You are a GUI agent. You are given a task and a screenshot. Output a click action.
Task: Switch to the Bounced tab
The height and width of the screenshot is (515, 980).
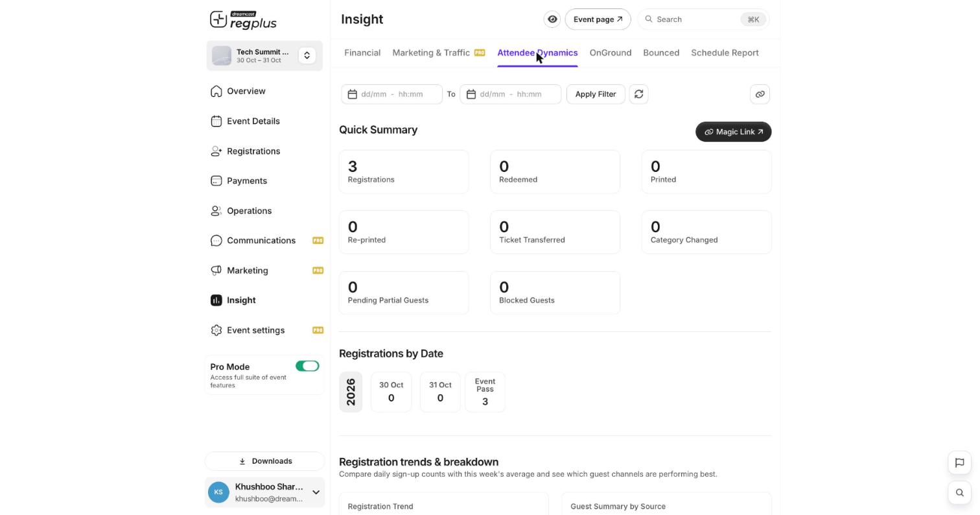tap(661, 53)
